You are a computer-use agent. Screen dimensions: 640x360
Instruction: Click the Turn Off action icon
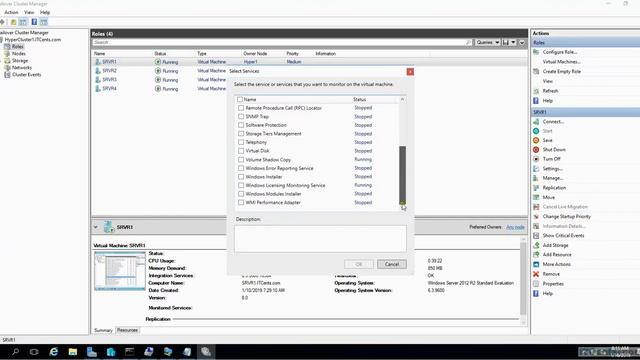coord(536,159)
